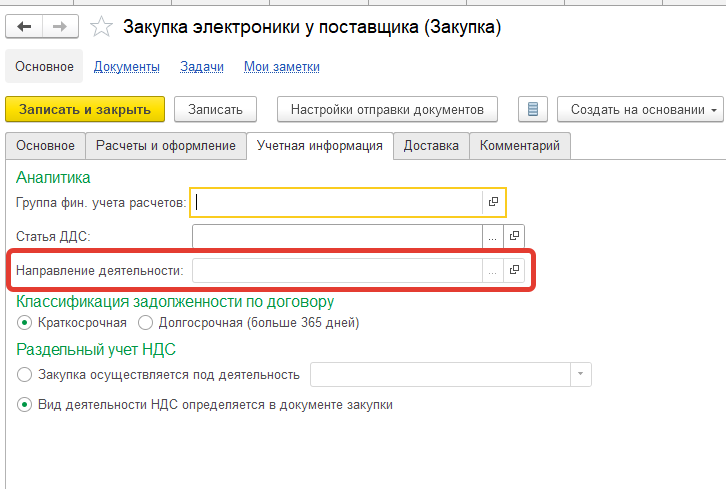Open the Группа фин. учета расчетов item icon
The height and width of the screenshot is (489, 726).
click(493, 203)
